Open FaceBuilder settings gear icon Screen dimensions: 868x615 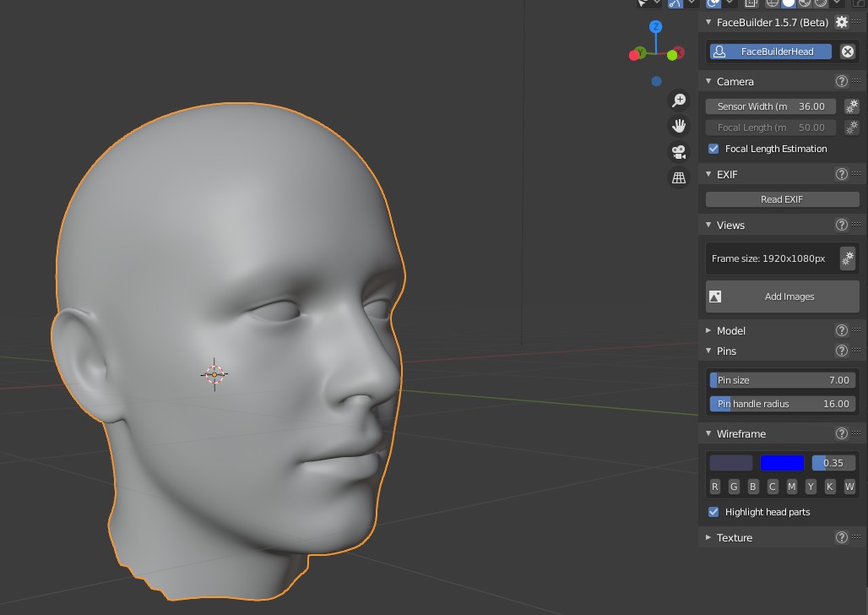[841, 23]
